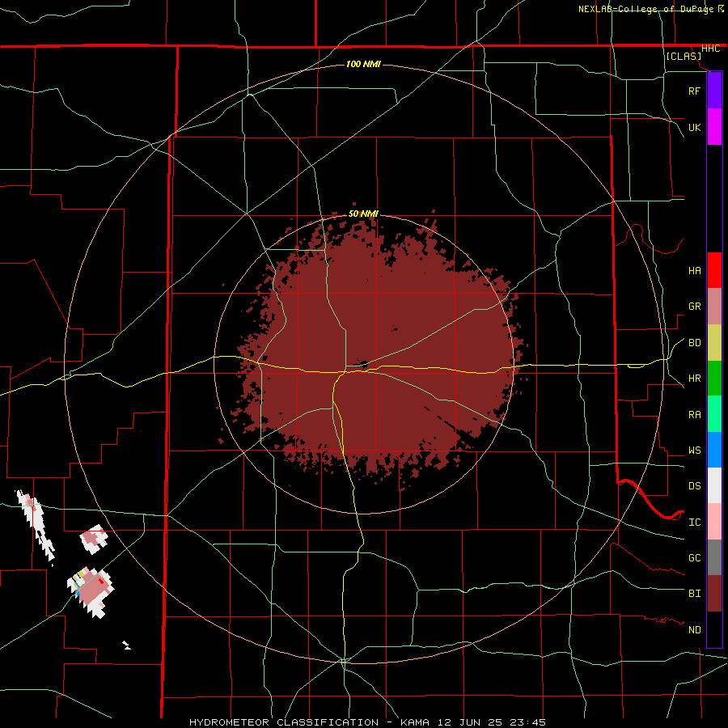Click the [CLAS] units label
The height and width of the screenshot is (728, 728).
pos(684,56)
